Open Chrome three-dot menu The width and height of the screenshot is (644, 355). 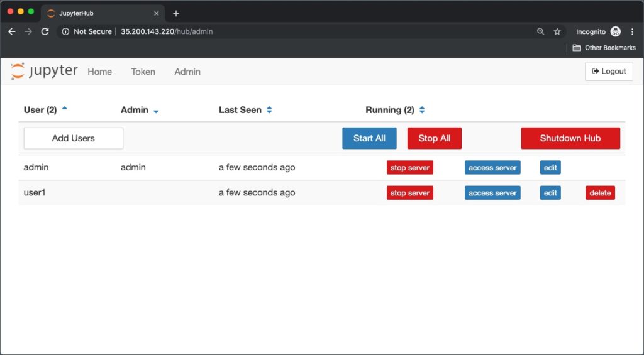click(x=632, y=31)
